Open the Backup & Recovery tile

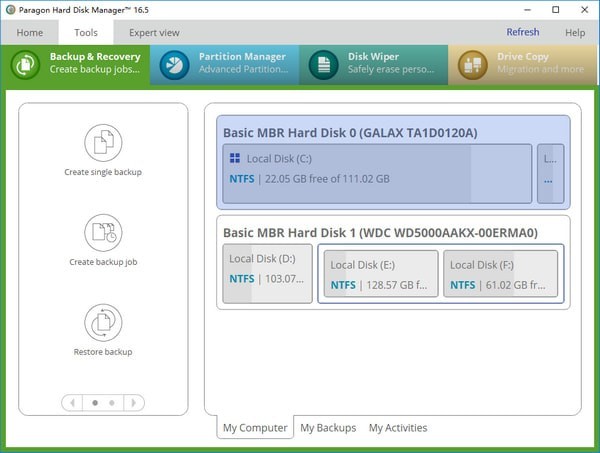pyautogui.click(x=75, y=64)
